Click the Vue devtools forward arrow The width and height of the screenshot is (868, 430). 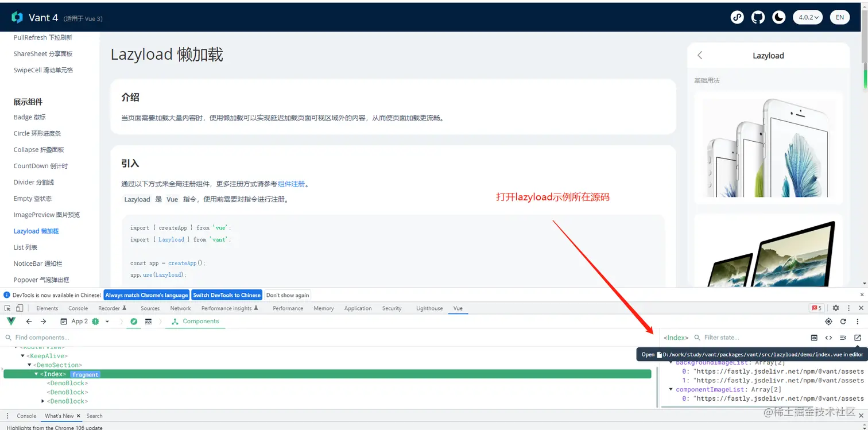(x=43, y=321)
